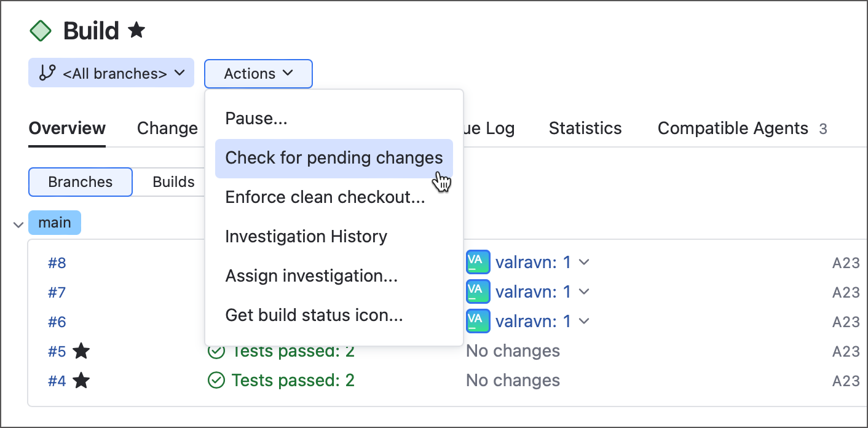Open the All branches dropdown

pos(111,73)
